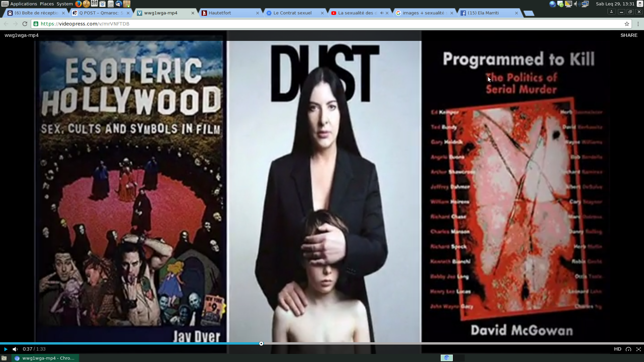644x362 pixels.
Task: Click the video progress bar handle
Action: pos(261,344)
